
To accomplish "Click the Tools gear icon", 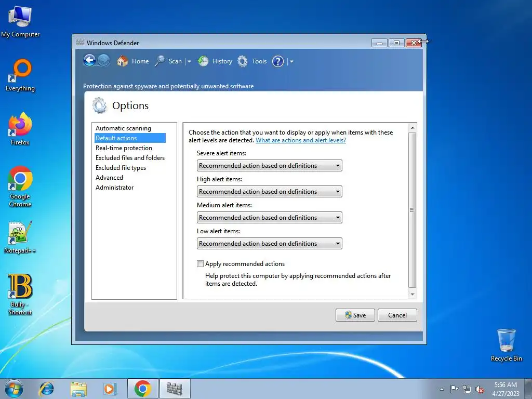I will tap(242, 61).
